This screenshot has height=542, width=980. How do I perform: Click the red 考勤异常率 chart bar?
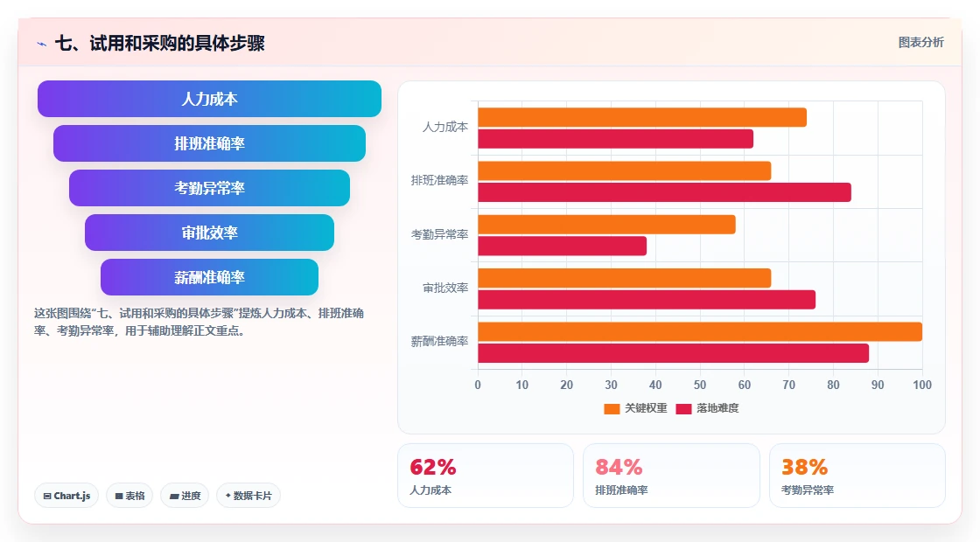[x=563, y=246]
